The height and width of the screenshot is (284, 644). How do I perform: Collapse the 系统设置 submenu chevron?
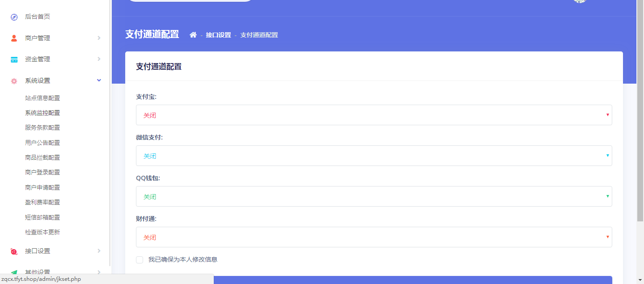point(99,80)
